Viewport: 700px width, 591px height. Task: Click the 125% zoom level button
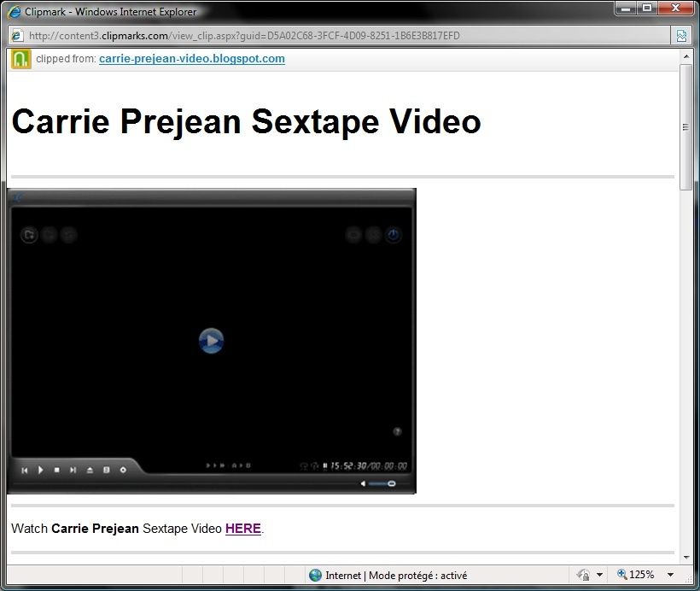(x=636, y=575)
